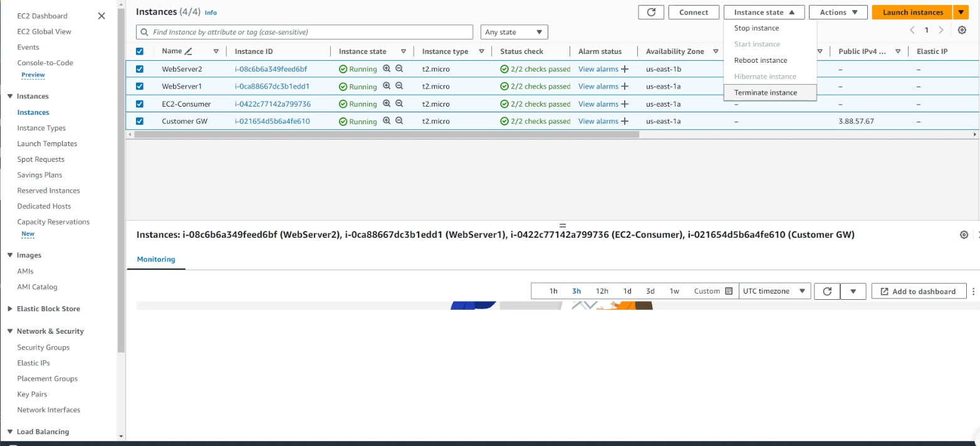The image size is (980, 446).
Task: Open the Any state filter dropdown
Action: click(514, 32)
